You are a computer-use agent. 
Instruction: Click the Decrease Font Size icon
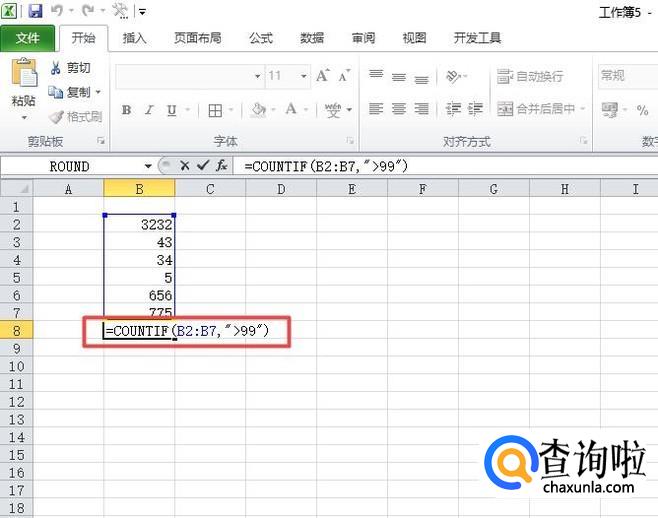tap(344, 76)
